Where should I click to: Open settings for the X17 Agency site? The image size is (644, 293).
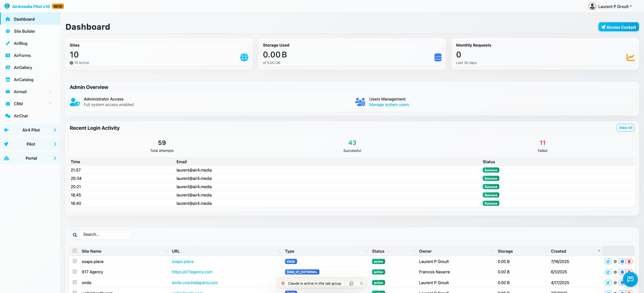tap(615, 272)
